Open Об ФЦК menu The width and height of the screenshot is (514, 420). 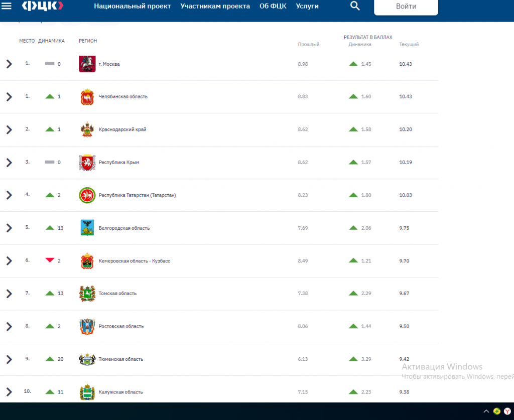coord(273,6)
